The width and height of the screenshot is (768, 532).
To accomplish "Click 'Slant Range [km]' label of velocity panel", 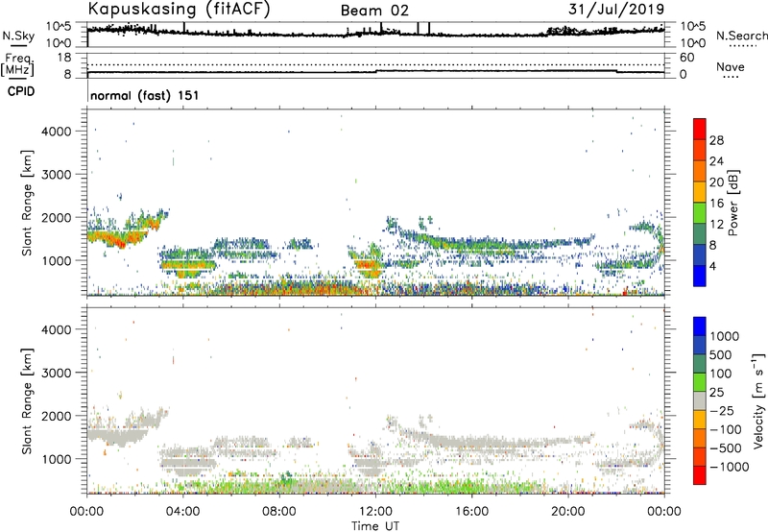I will coord(27,400).
